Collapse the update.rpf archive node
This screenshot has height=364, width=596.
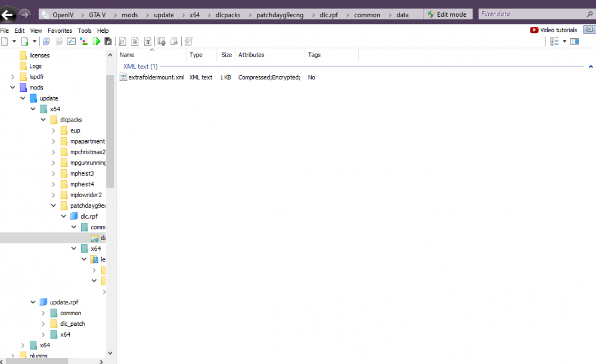point(33,302)
